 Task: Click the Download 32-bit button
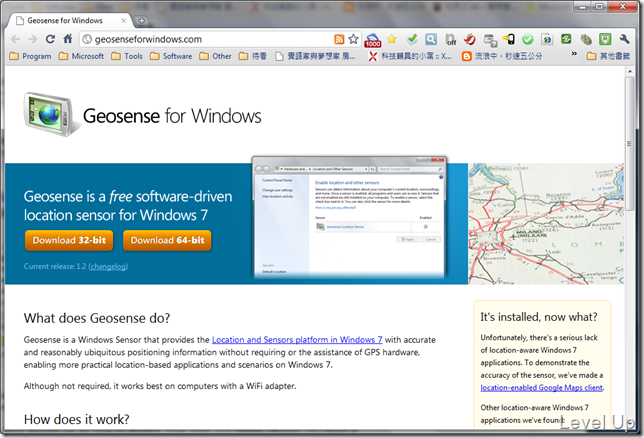click(69, 240)
